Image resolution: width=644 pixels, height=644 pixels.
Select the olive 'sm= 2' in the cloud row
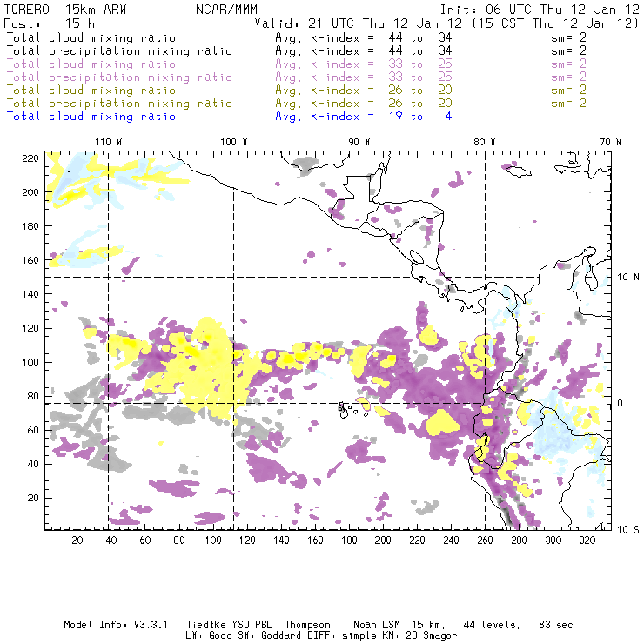(x=568, y=90)
